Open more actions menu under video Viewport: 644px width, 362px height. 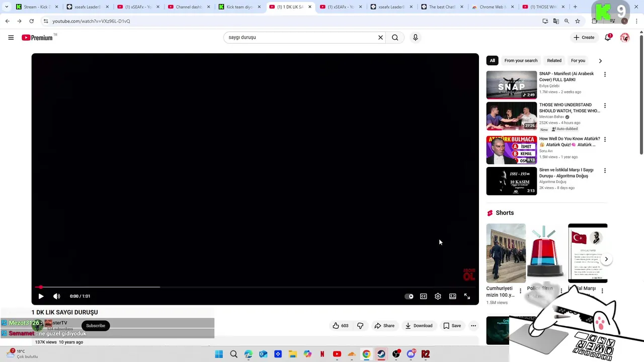tap(473, 325)
